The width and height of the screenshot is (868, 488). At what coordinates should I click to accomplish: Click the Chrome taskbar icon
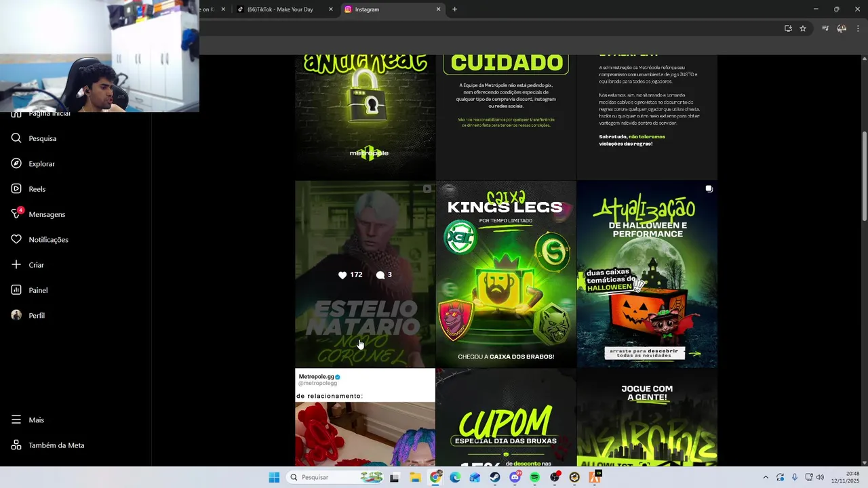click(435, 477)
